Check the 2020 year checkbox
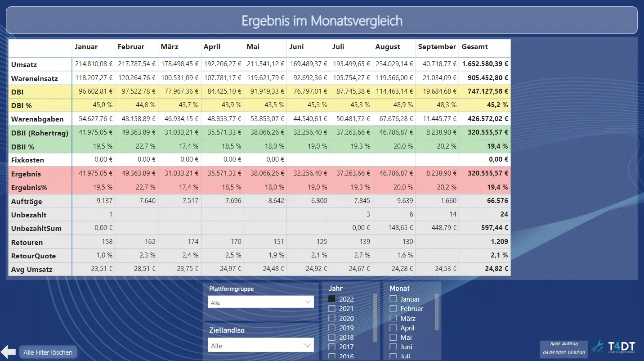 332,318
